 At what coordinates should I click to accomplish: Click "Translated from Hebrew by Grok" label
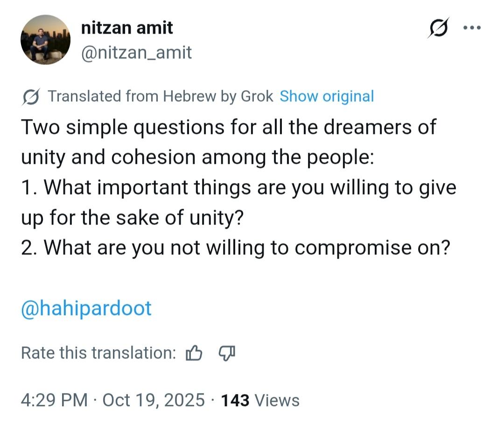(x=161, y=97)
